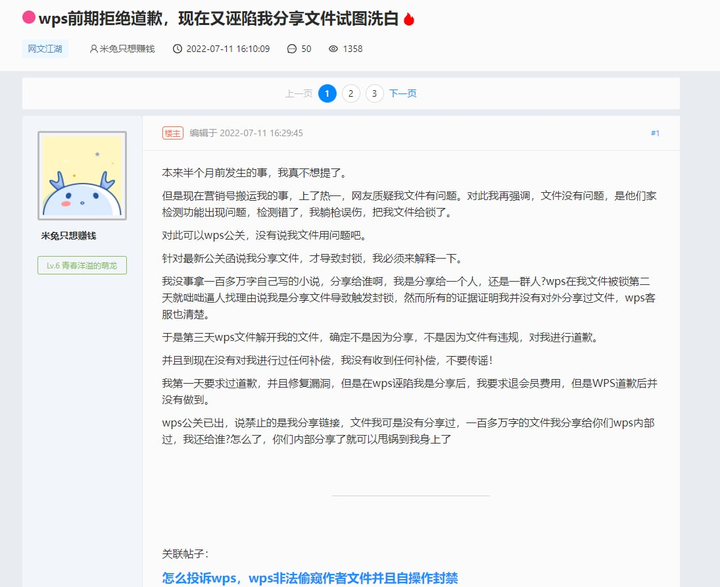Click the eye icon showing 1358 views
This screenshot has width=720, height=587.
click(333, 49)
